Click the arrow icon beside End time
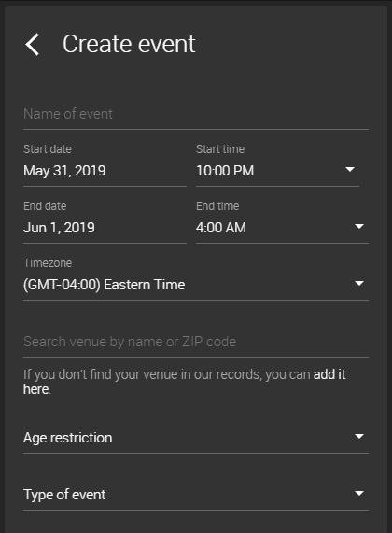392x533 pixels. tap(359, 226)
